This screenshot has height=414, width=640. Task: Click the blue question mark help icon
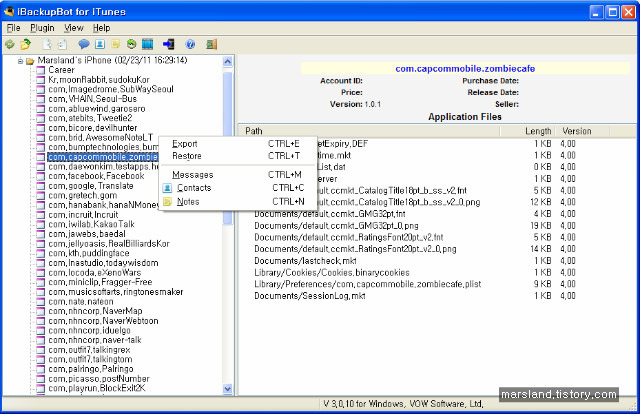[190, 44]
